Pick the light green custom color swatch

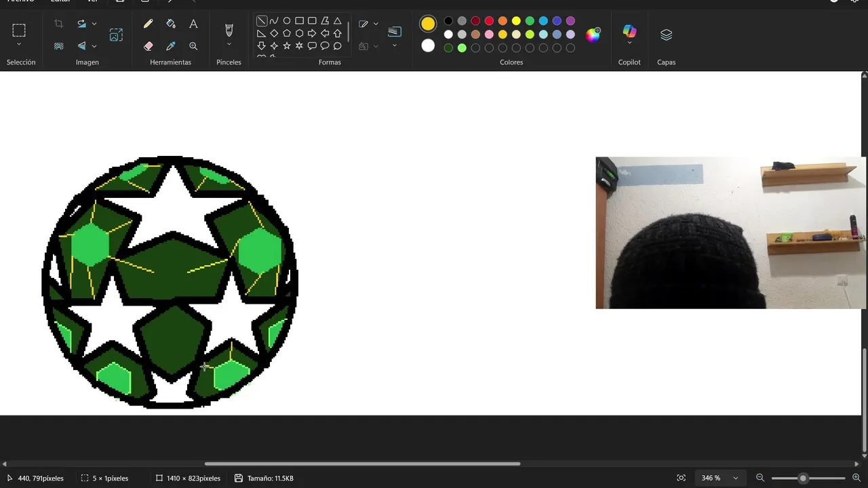[462, 48]
